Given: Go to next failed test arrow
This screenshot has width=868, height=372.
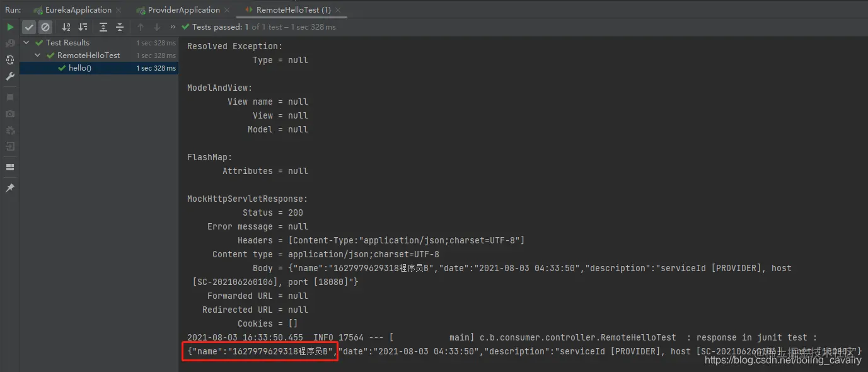Looking at the screenshot, I should [x=157, y=27].
